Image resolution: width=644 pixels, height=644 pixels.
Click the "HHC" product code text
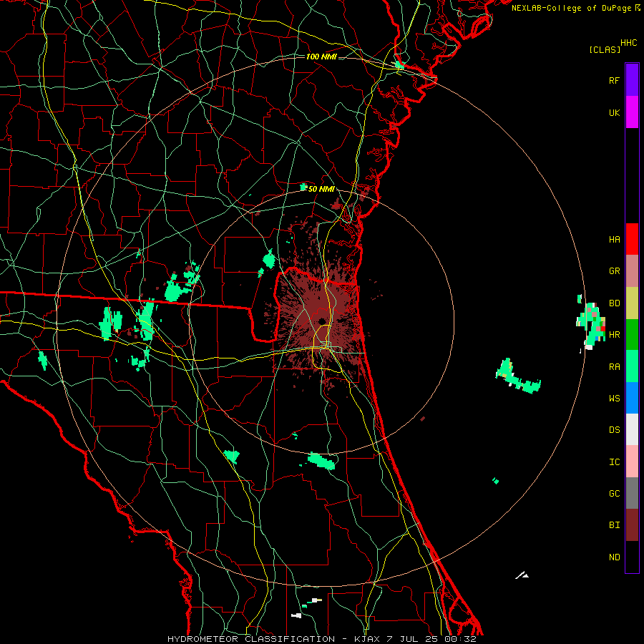point(628,43)
